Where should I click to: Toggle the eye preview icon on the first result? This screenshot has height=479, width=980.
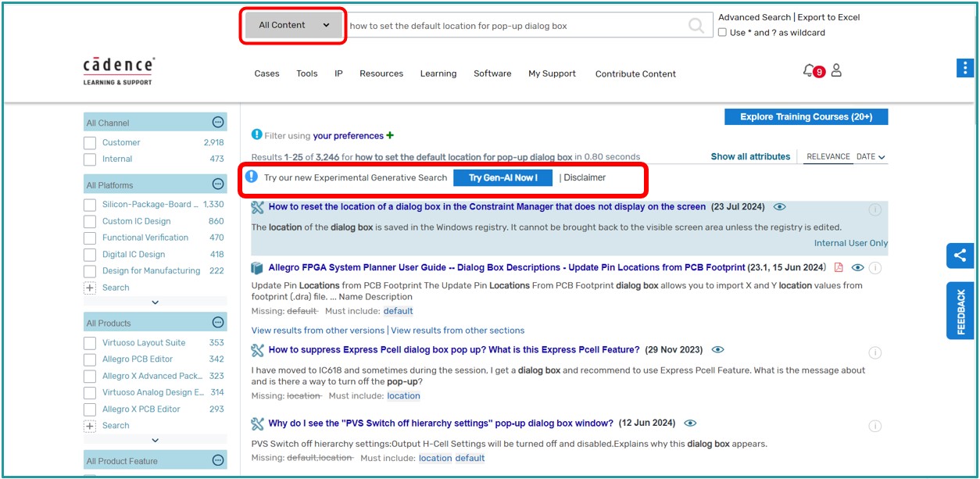[x=778, y=207]
